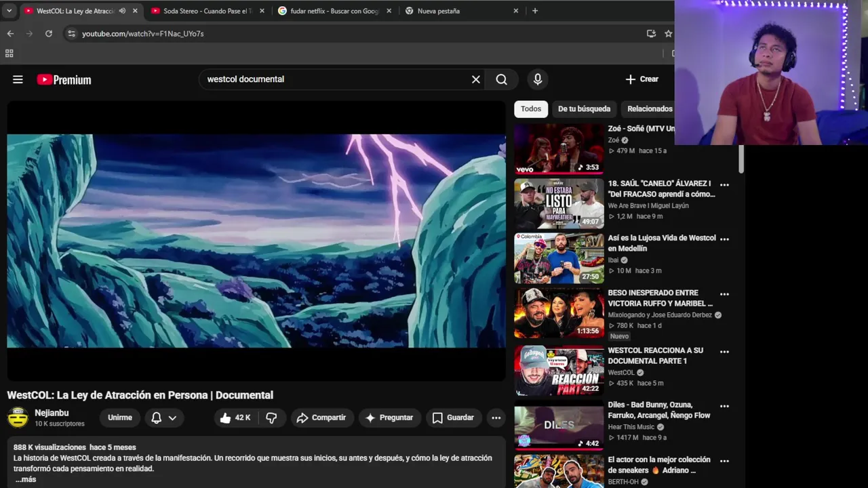Open WESTCOL REACCIONA A SU DOCUMENTAL title
The height and width of the screenshot is (488, 868).
click(x=656, y=356)
